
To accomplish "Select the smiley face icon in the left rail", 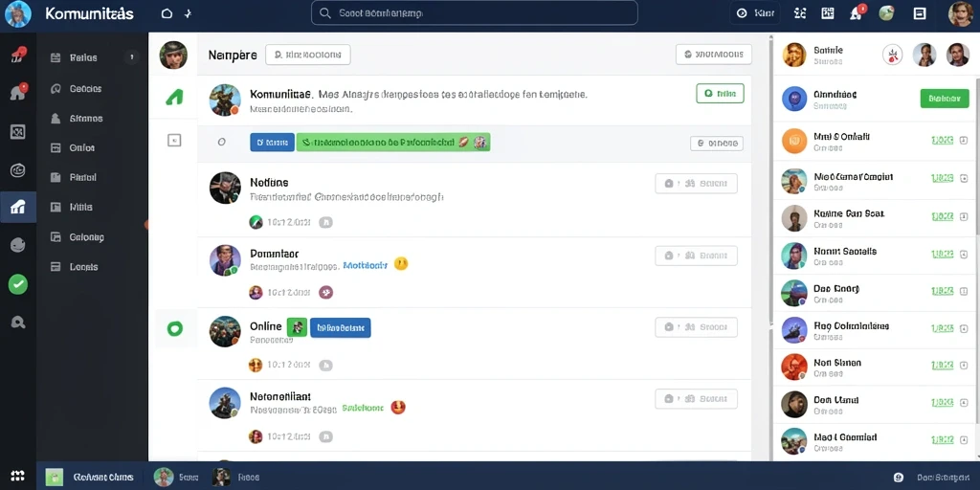I will pyautogui.click(x=18, y=245).
